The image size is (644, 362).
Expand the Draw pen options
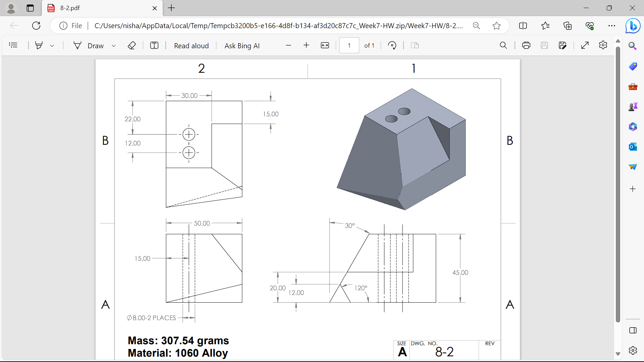tap(114, 45)
